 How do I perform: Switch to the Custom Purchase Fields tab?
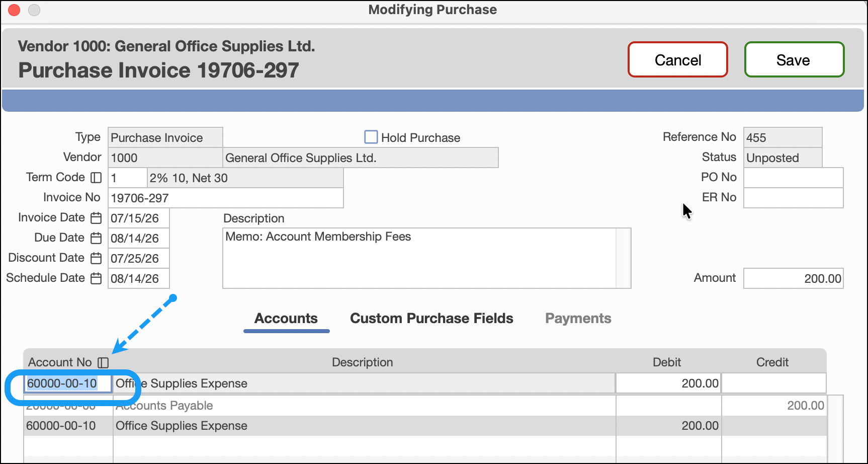(431, 319)
